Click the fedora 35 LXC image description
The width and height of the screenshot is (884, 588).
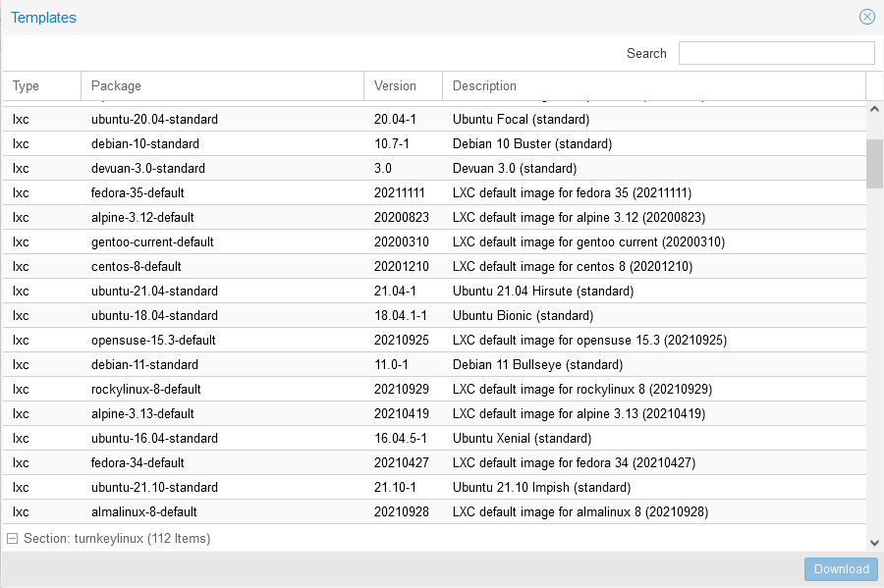[573, 192]
